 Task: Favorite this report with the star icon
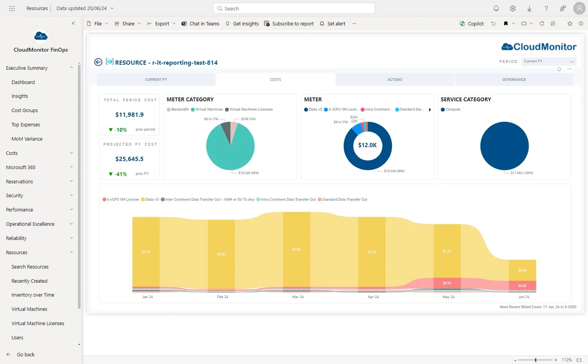[570, 23]
